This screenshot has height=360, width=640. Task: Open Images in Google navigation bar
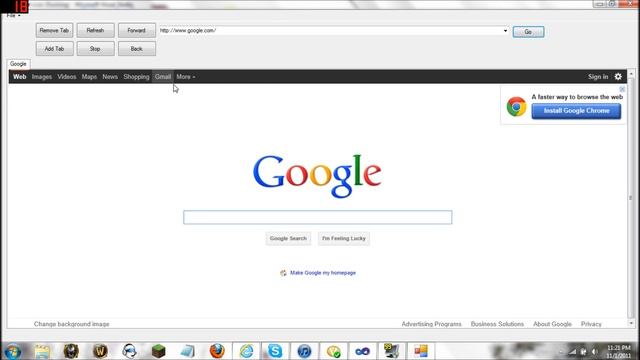(x=42, y=77)
